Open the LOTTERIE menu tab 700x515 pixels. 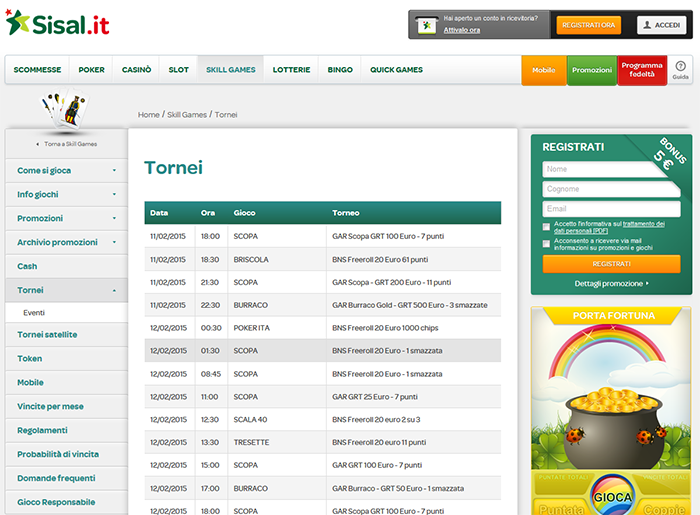click(291, 70)
